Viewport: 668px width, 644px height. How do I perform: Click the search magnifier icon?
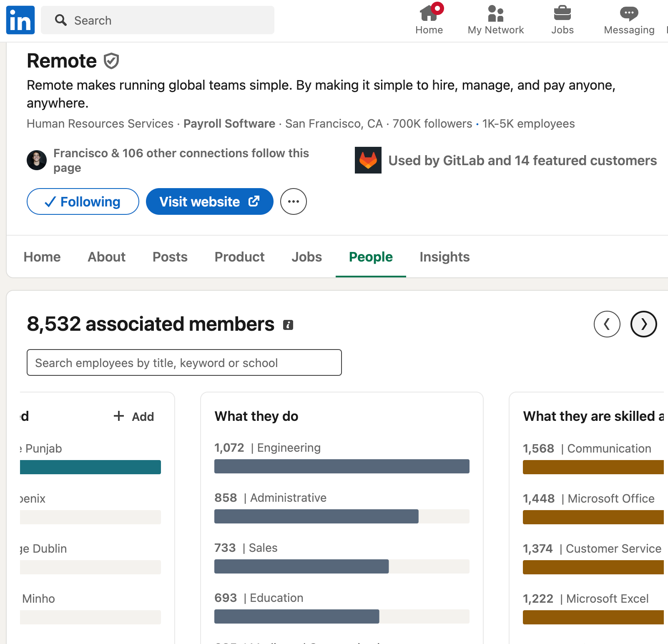pos(61,20)
